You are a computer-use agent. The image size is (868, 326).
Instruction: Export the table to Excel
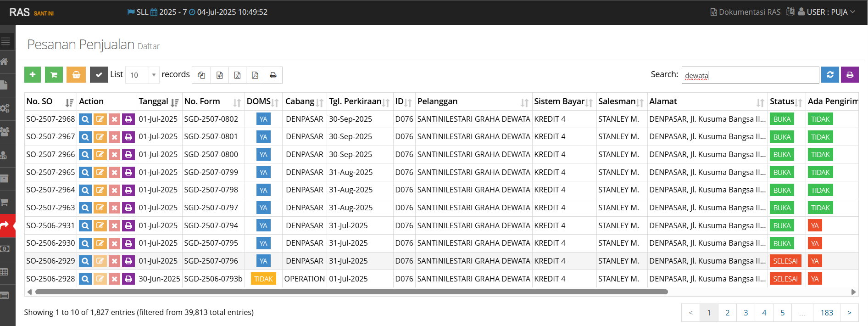coord(237,75)
